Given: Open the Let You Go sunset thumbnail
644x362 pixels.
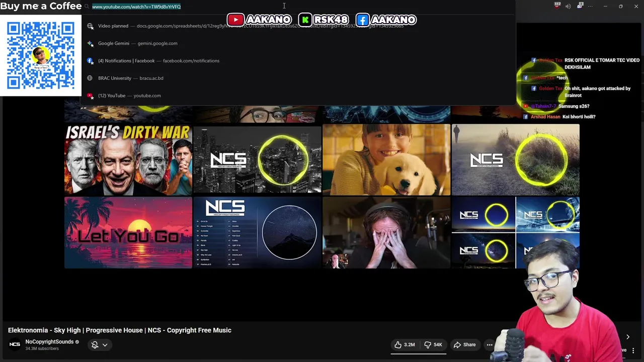Looking at the screenshot, I should 128,232.
